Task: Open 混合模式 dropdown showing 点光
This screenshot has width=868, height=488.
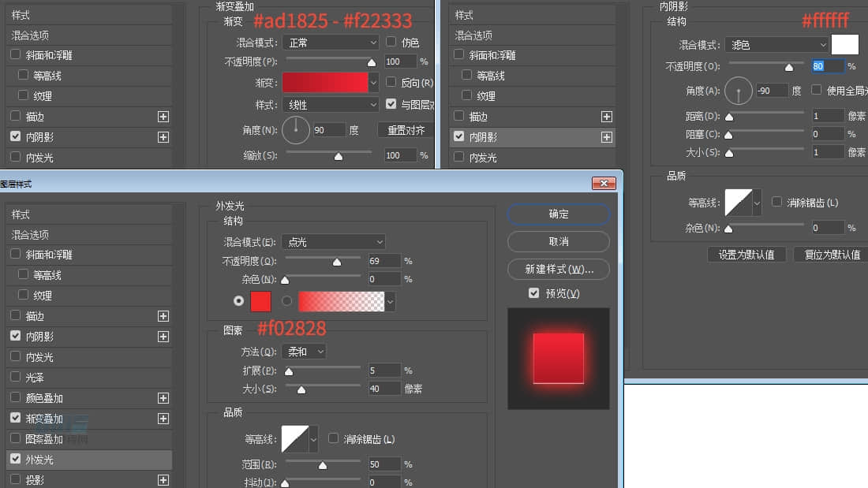Action: click(334, 242)
